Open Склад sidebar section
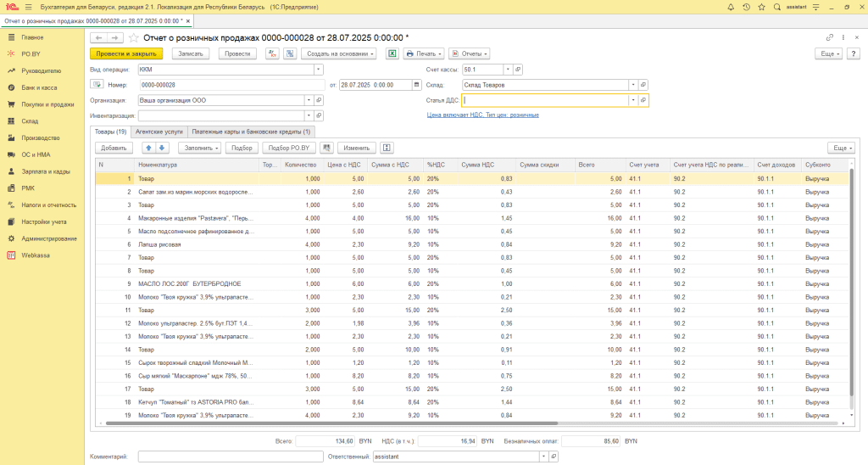Image resolution: width=868 pixels, height=465 pixels. point(30,120)
